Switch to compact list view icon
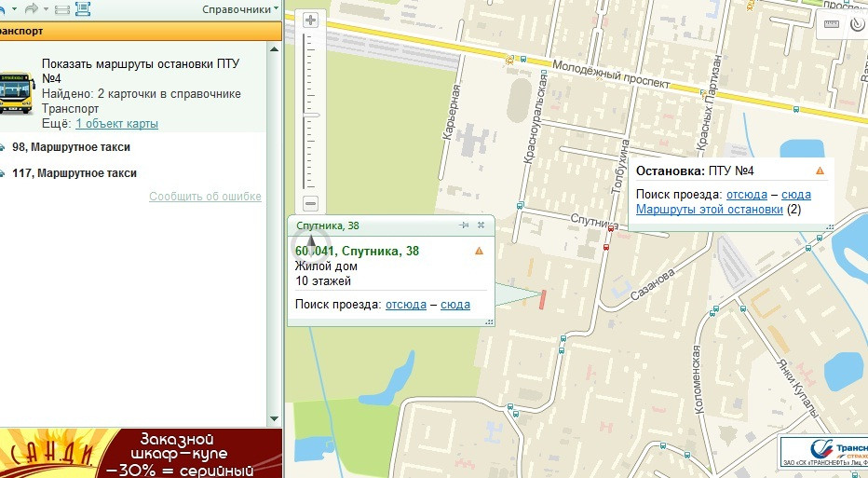The height and width of the screenshot is (478, 868). coord(62,9)
